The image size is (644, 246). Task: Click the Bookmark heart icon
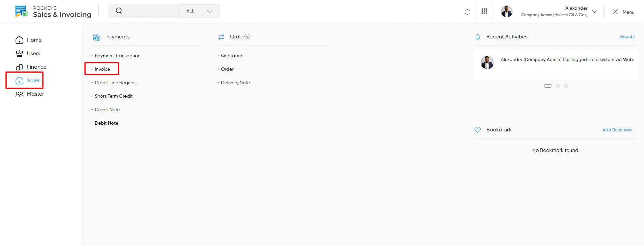click(x=478, y=130)
